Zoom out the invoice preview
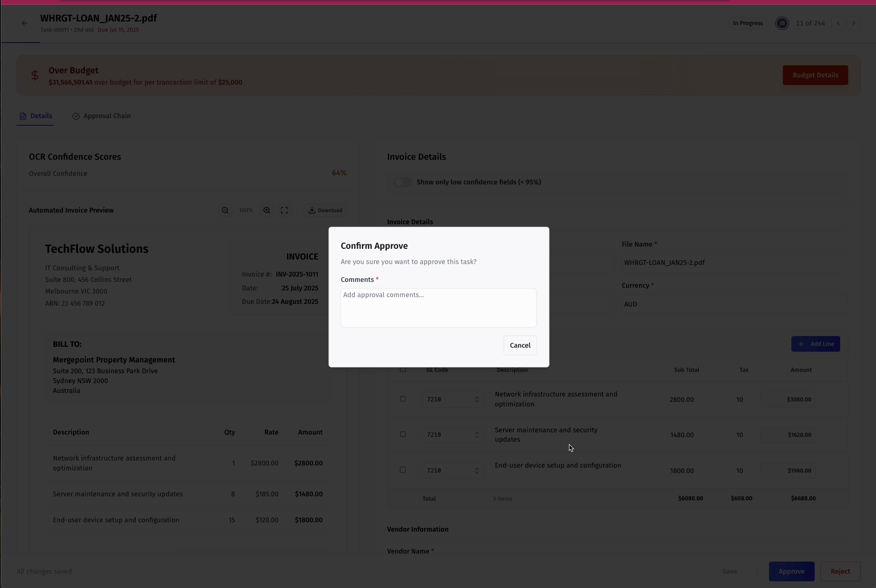876x588 pixels. coord(225,210)
